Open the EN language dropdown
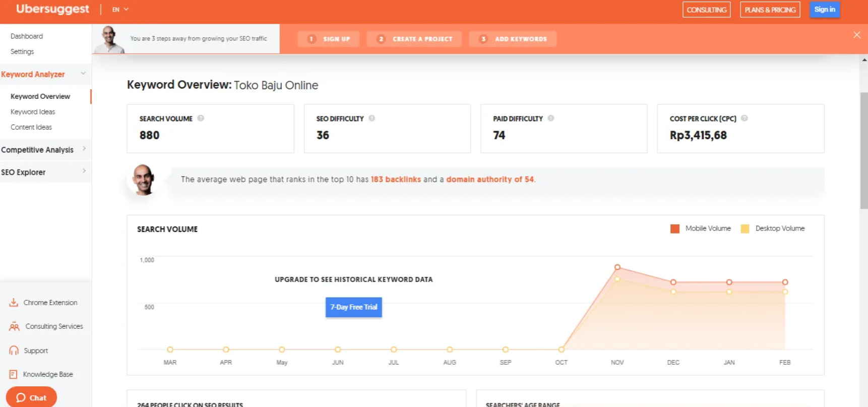The image size is (868, 407). tap(120, 10)
